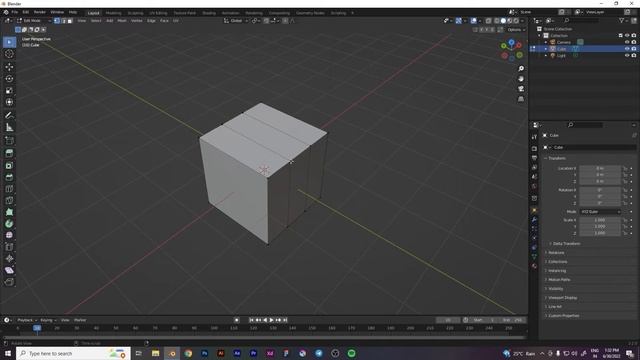Open the Global orientation dropdown
Viewport: 640px width, 360px height.
[x=236, y=20]
